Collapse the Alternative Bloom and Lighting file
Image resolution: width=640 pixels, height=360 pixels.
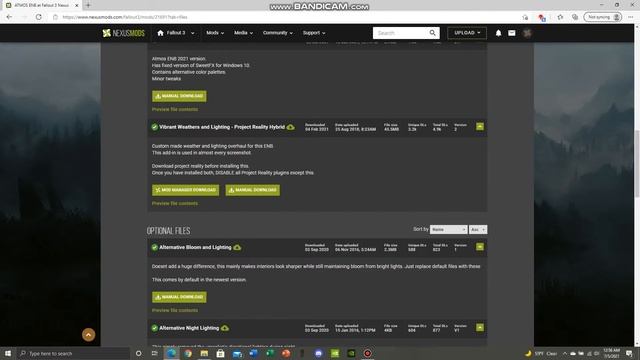point(480,247)
